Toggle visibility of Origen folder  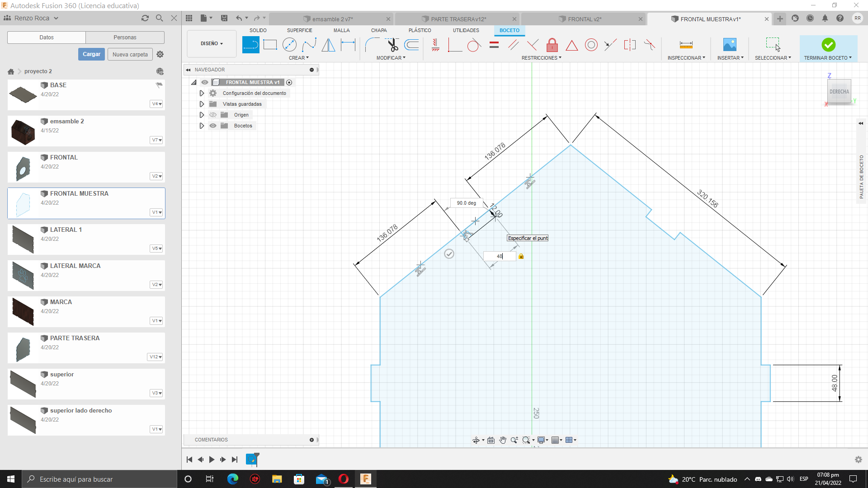[213, 114]
